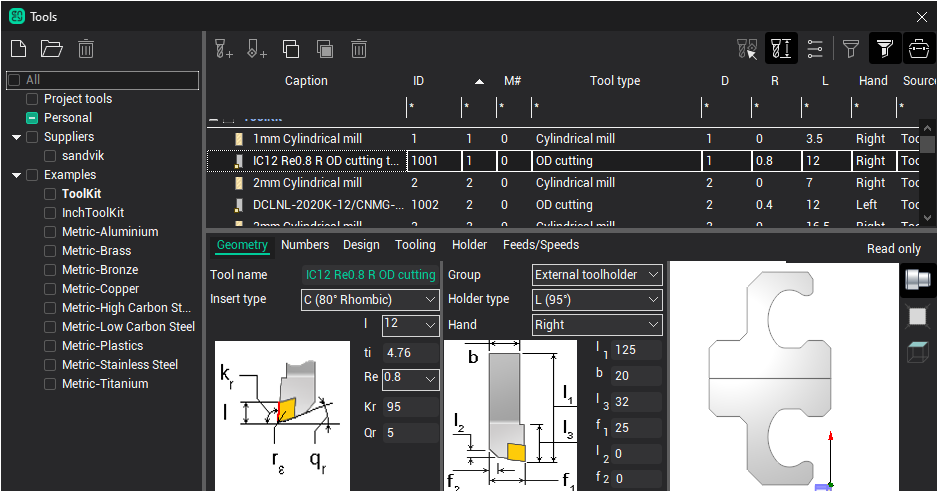The image size is (938, 492).
Task: Sort the list by Tool type column header
Action: 615,81
